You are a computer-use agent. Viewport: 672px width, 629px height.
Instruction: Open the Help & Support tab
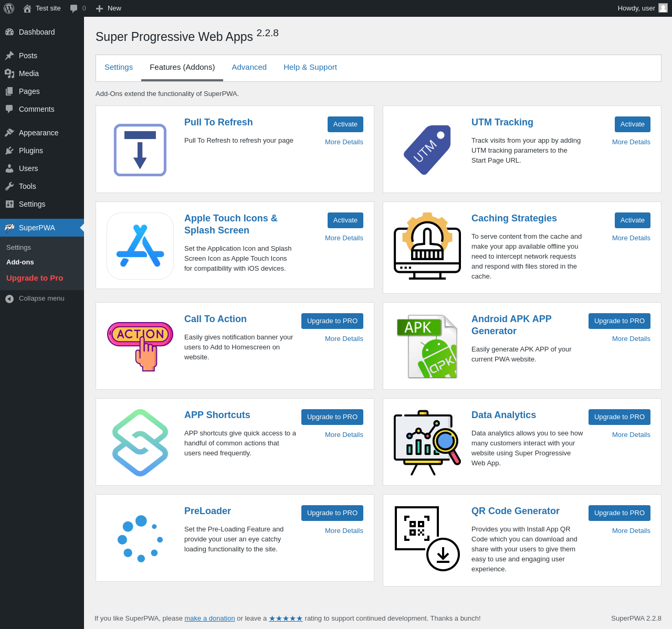(310, 67)
